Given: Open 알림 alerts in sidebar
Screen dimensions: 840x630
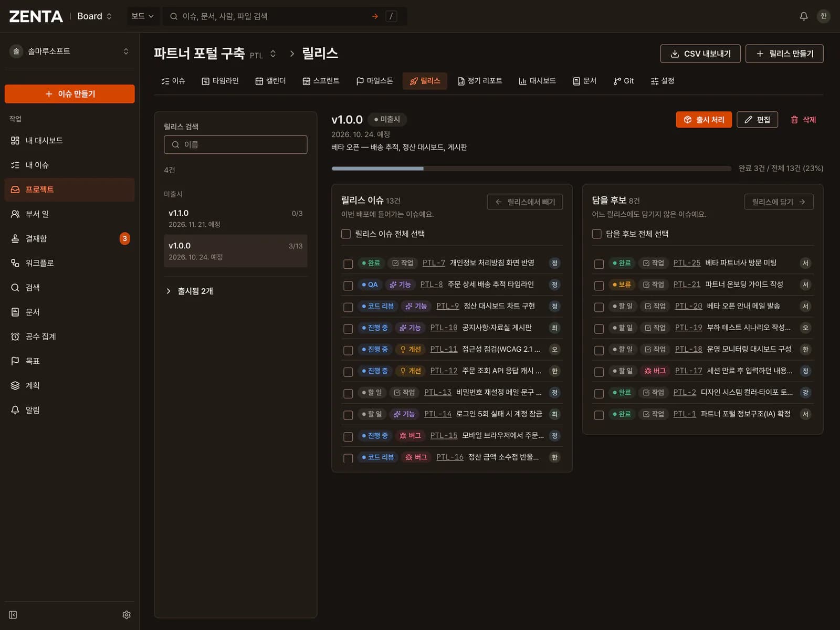Looking at the screenshot, I should coord(69,410).
